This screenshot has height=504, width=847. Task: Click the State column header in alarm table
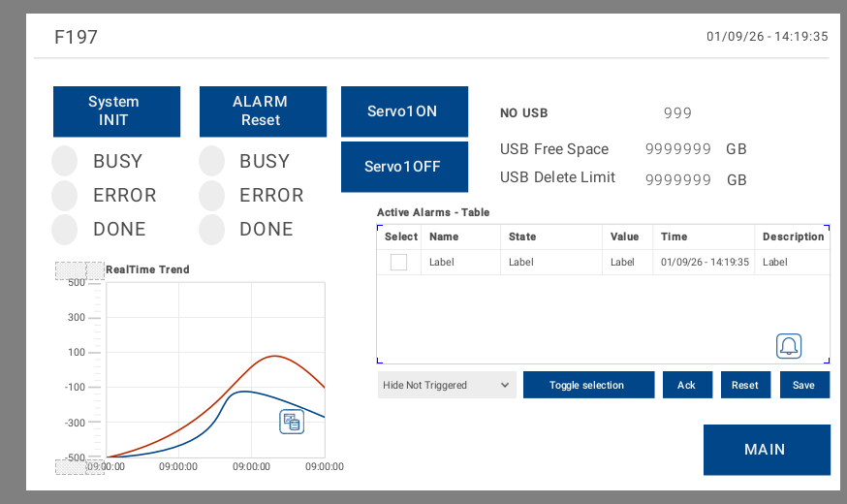coord(522,236)
